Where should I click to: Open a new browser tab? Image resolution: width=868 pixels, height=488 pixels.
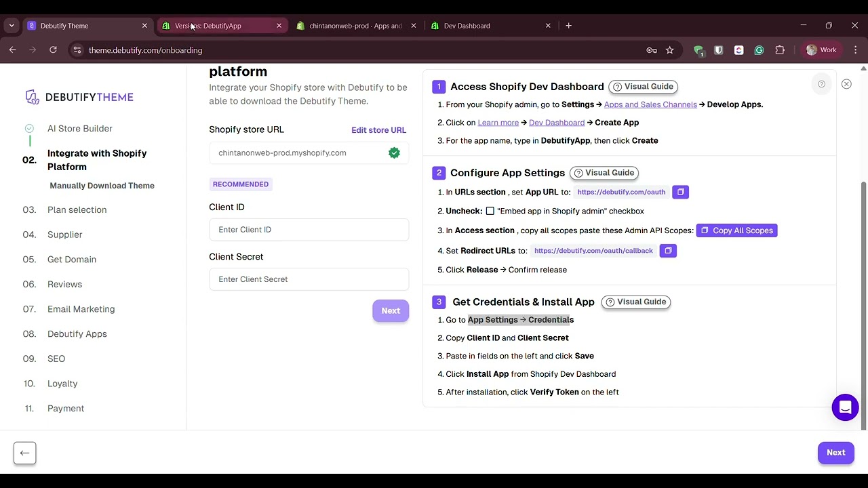[568, 26]
